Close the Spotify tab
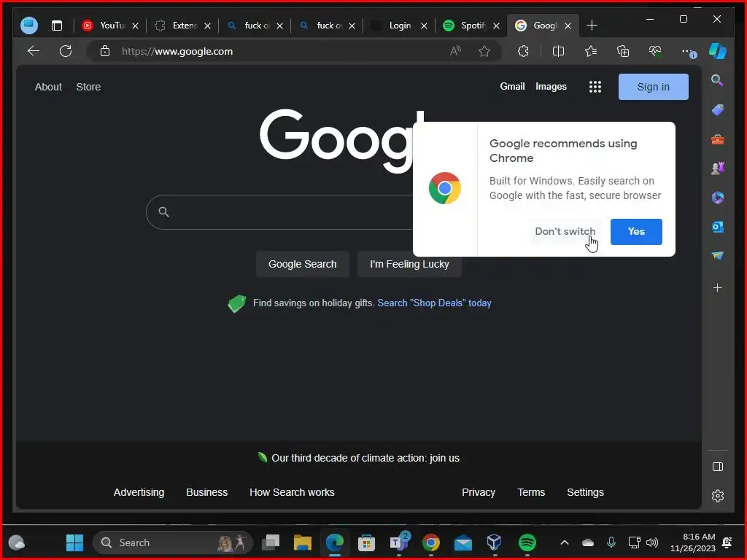The image size is (747, 560). pyautogui.click(x=496, y=26)
